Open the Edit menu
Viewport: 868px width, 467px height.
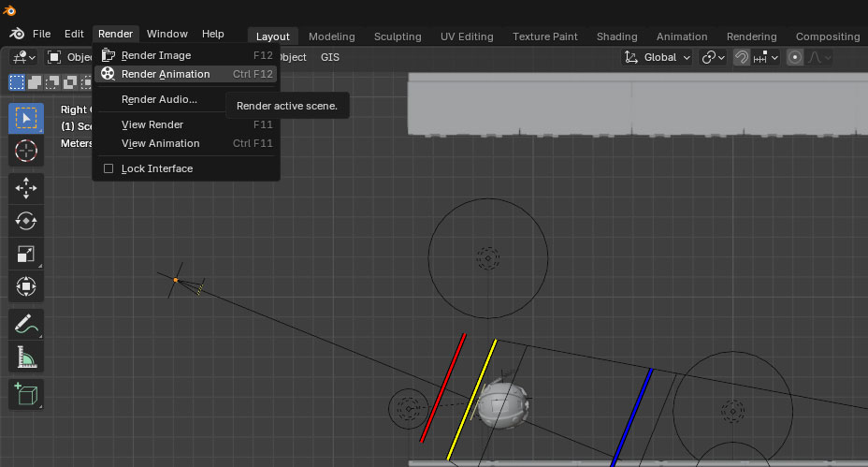point(74,34)
